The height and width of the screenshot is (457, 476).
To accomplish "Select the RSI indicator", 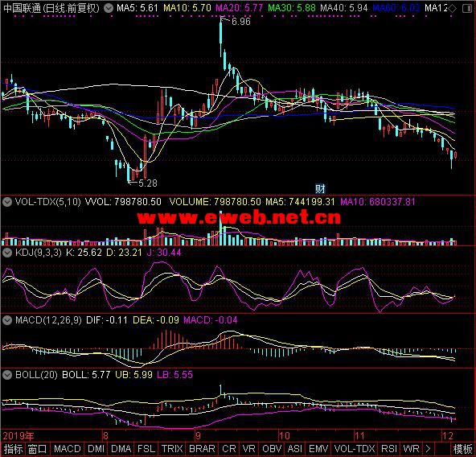I will click(x=389, y=449).
